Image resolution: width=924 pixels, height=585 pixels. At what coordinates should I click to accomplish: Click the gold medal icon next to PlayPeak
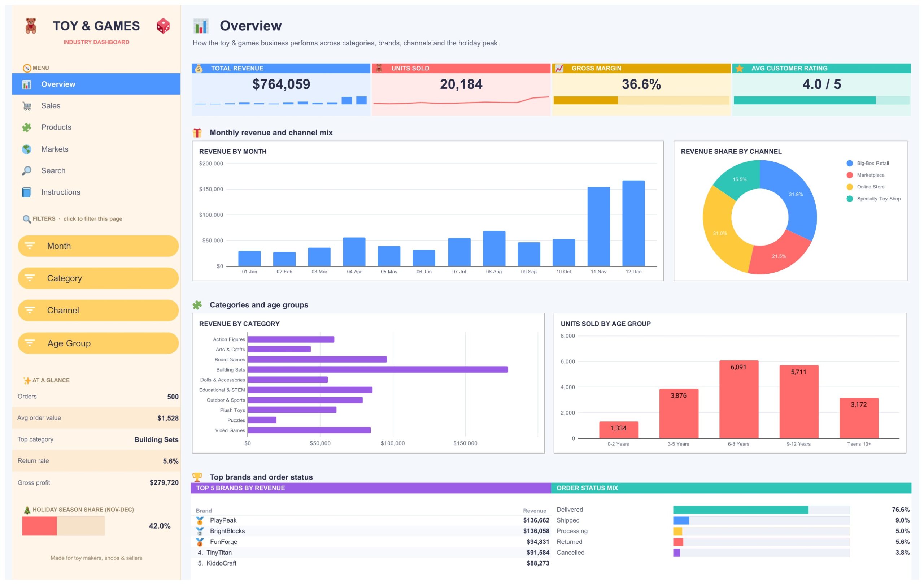pos(200,520)
